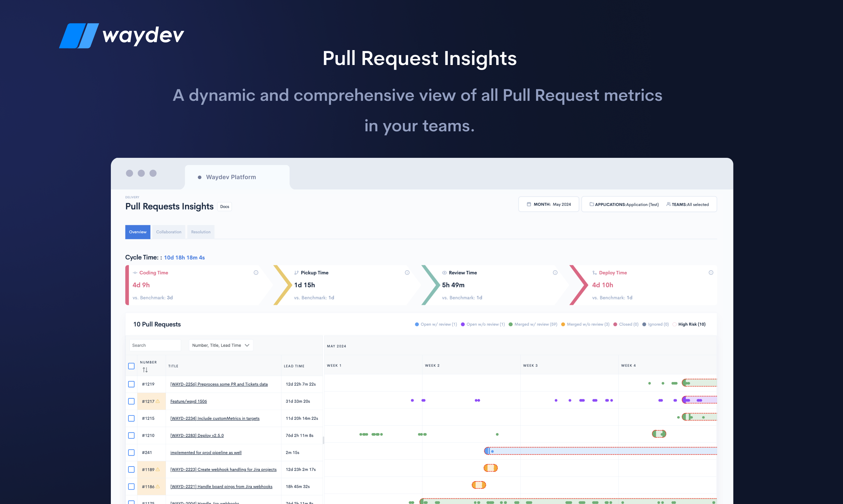This screenshot has height=504, width=843.
Task: Click the blue timeline bar for PR #241
Action: [x=601, y=451]
